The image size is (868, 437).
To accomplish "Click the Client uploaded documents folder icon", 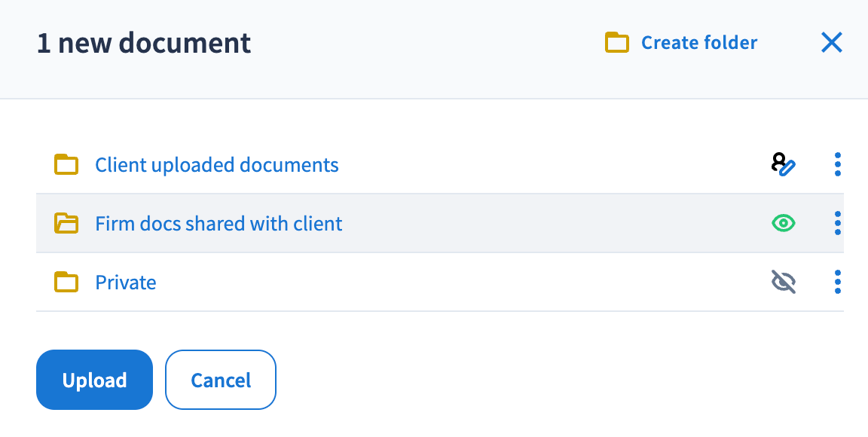I will click(66, 164).
